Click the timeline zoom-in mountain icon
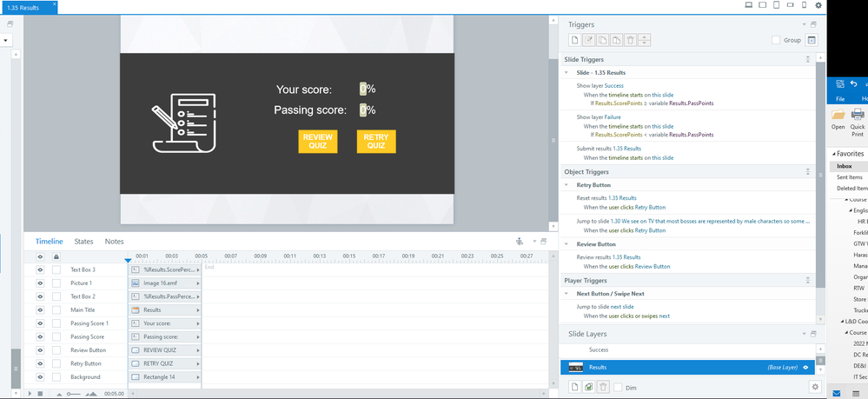The height and width of the screenshot is (399, 868). pyautogui.click(x=90, y=394)
